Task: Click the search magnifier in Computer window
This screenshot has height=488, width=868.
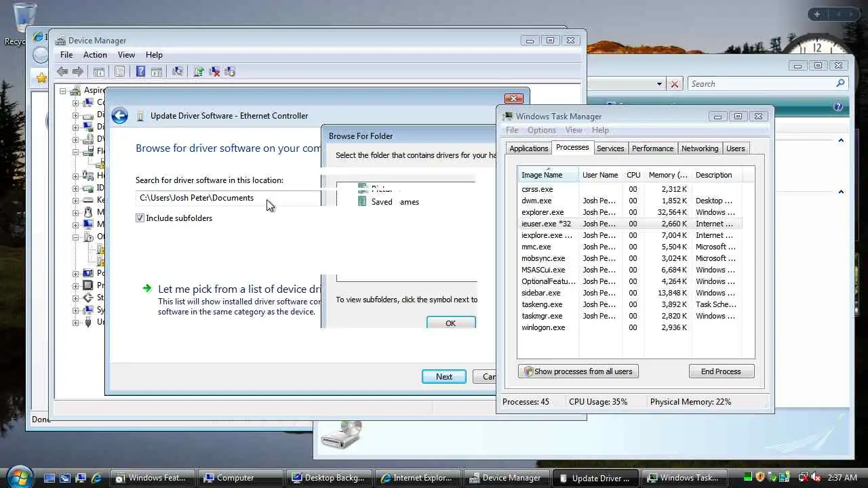Action: [x=840, y=84]
